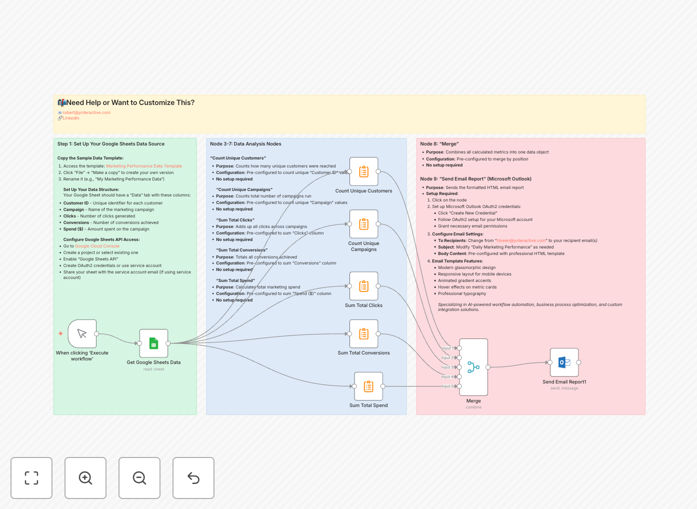Click the output connector of Get Google Sheets Data

pyautogui.click(x=168, y=343)
